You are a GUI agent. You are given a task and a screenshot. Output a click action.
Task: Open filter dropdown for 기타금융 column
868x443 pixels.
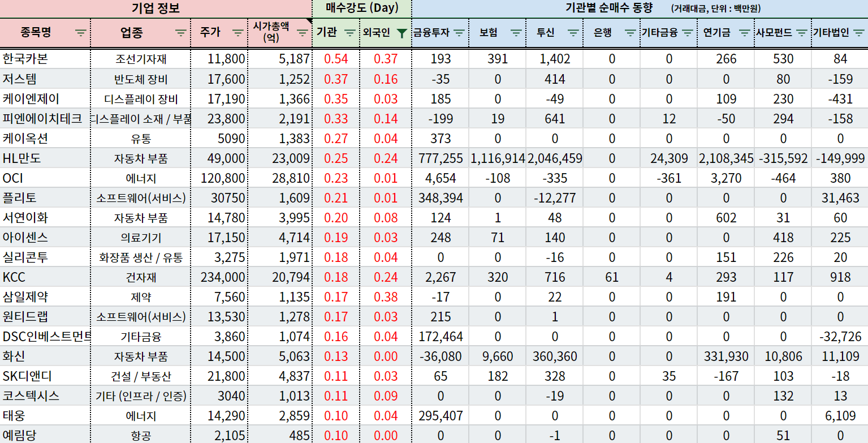click(688, 33)
